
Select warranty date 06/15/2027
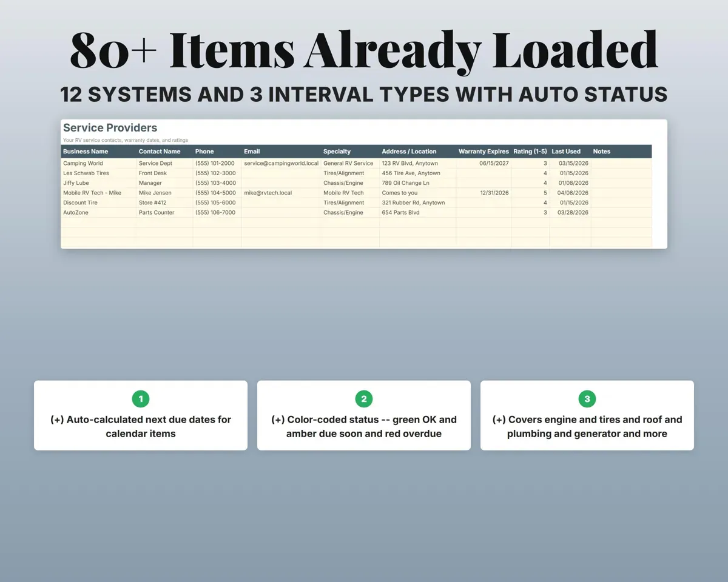pyautogui.click(x=484, y=163)
